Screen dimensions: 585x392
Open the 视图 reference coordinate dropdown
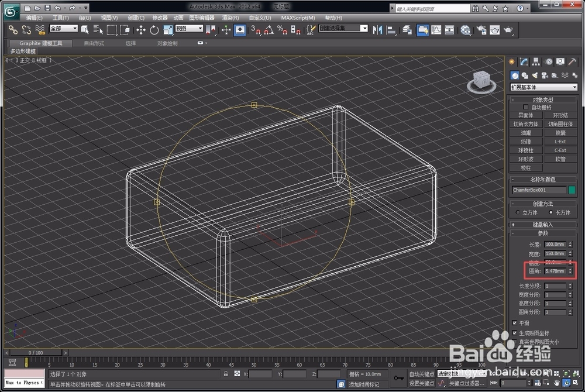[x=189, y=28]
